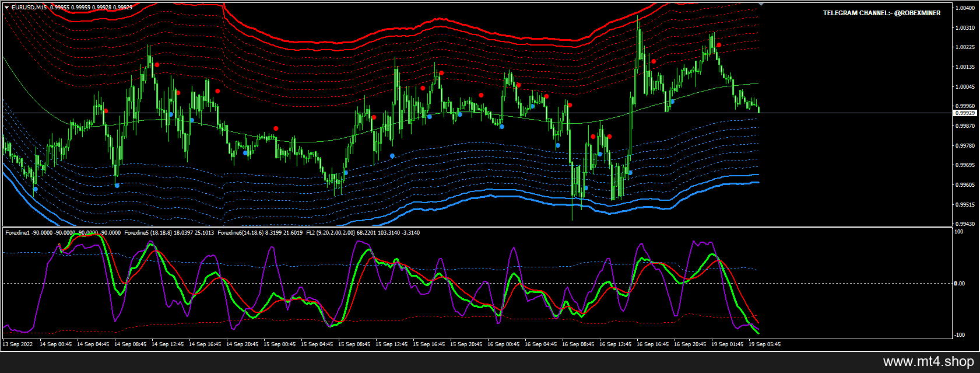The width and height of the screenshot is (980, 373).
Task: Click the EURUSD,M15 chart title text
Action: pyautogui.click(x=29, y=8)
